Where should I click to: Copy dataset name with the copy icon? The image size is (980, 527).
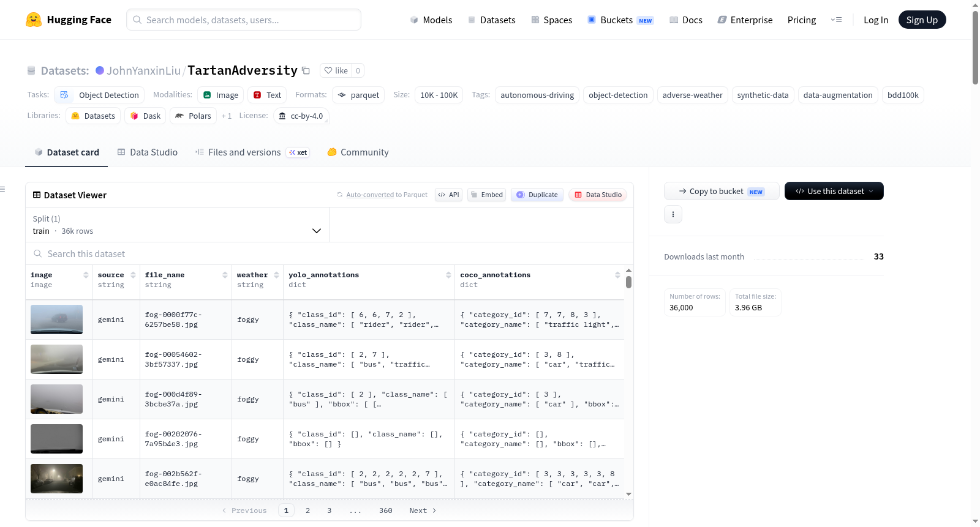tap(306, 70)
